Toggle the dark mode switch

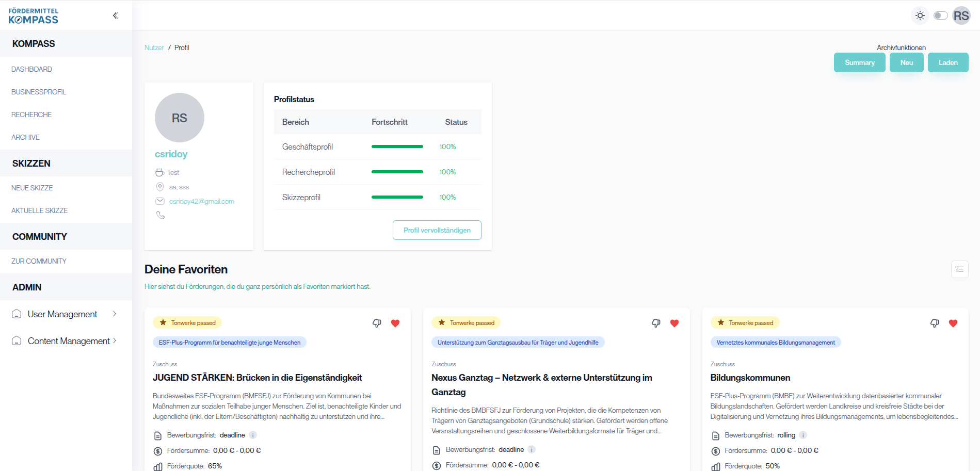pyautogui.click(x=940, y=15)
